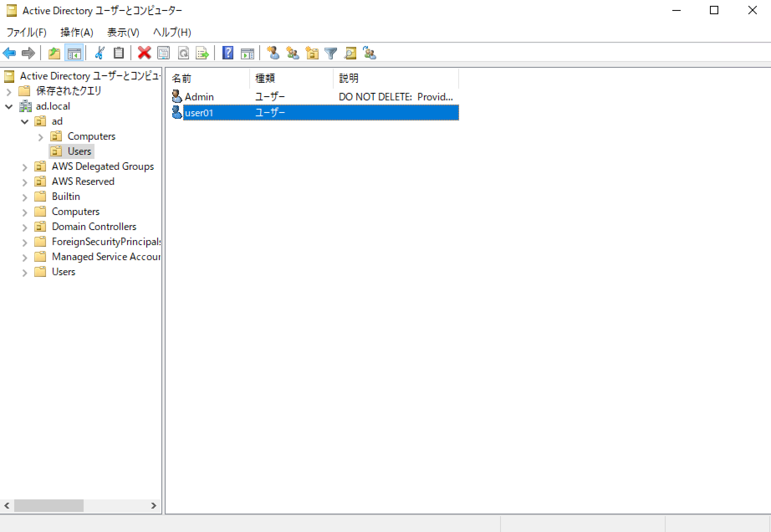The height and width of the screenshot is (532, 771).
Task: Open the 表示(V) menu
Action: point(123,33)
